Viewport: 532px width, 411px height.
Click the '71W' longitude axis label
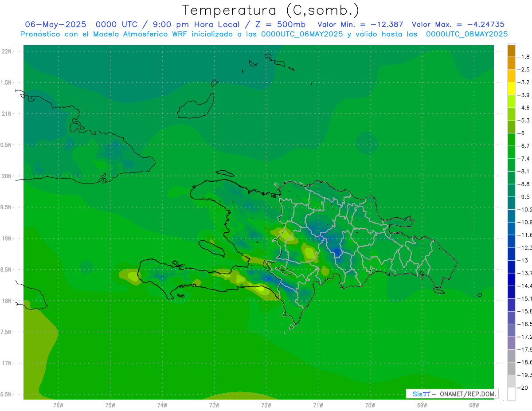click(318, 405)
